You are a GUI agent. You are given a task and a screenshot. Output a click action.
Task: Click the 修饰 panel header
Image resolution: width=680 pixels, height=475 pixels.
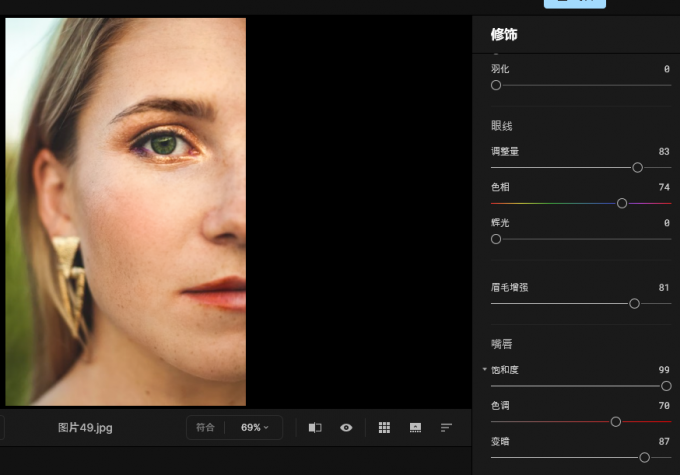pyautogui.click(x=504, y=35)
